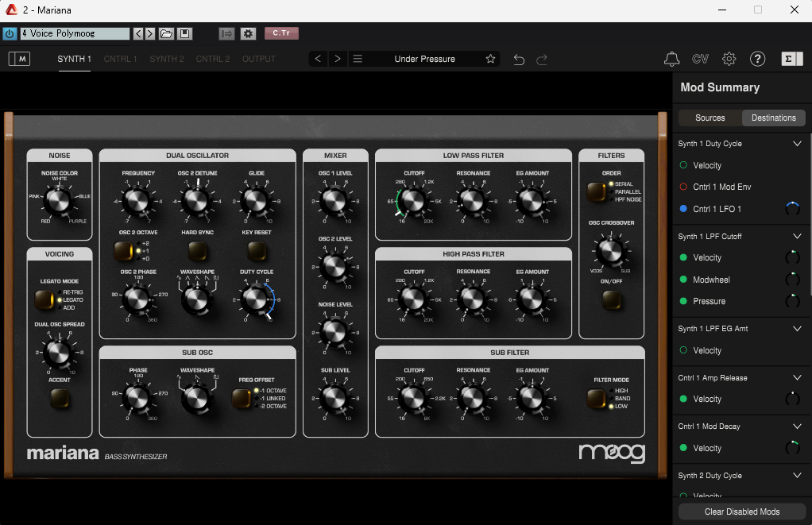The height and width of the screenshot is (525, 812).
Task: Undo the last change
Action: pyautogui.click(x=519, y=60)
